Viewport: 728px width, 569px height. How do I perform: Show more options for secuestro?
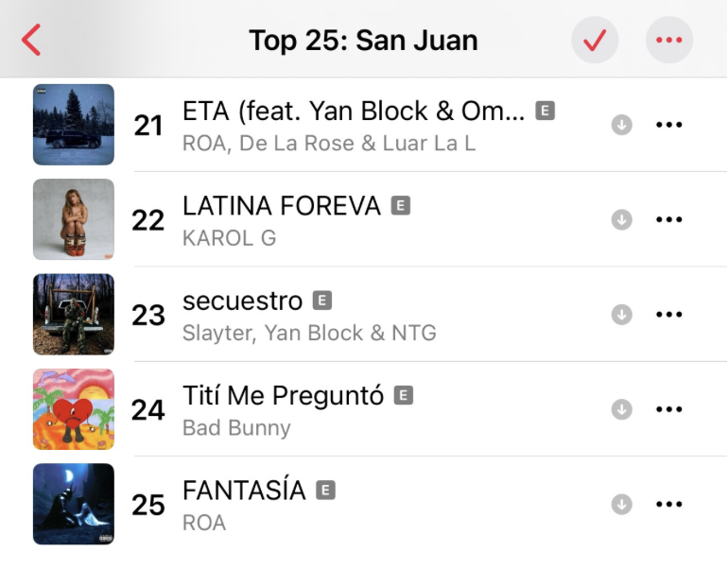click(x=669, y=314)
